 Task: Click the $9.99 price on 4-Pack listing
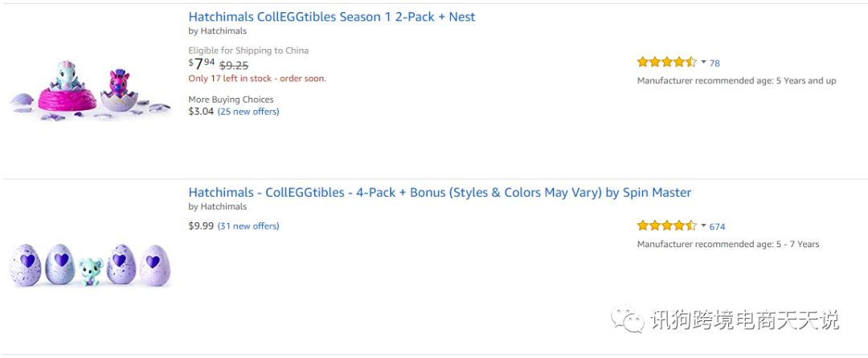(x=201, y=226)
